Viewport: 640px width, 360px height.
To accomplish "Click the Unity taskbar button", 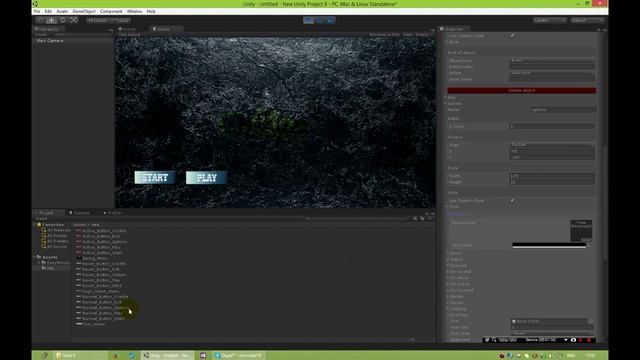I will 167,356.
